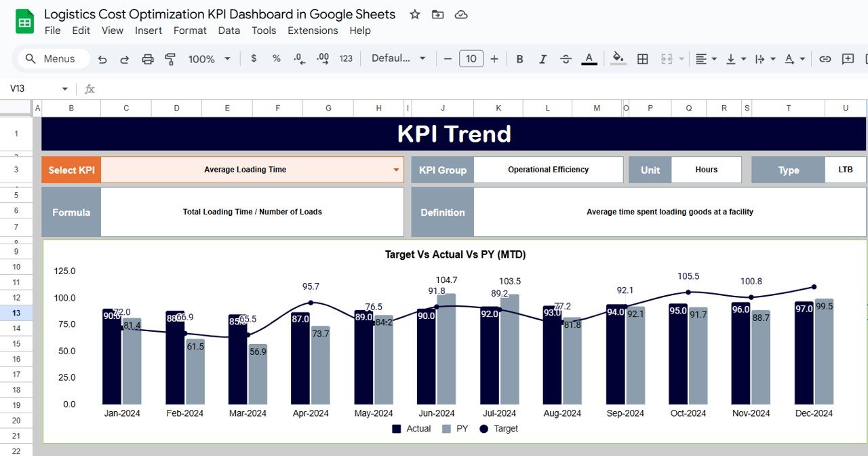
Task: Toggle bold formatting
Action: point(519,59)
